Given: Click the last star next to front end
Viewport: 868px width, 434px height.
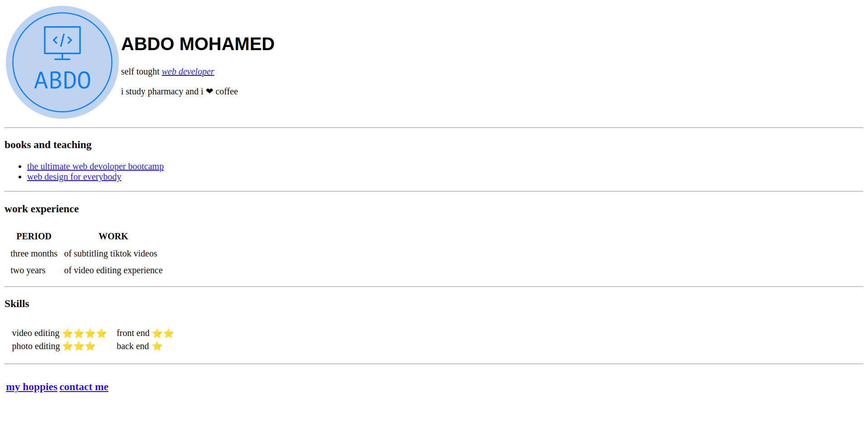Looking at the screenshot, I should point(169,333).
